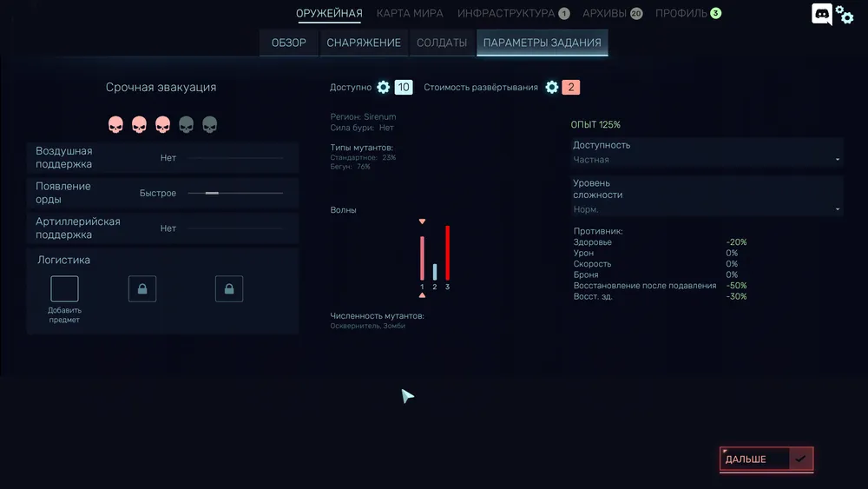Open the КАРТА МИРА menu
Image resolution: width=868 pixels, height=489 pixels.
410,13
